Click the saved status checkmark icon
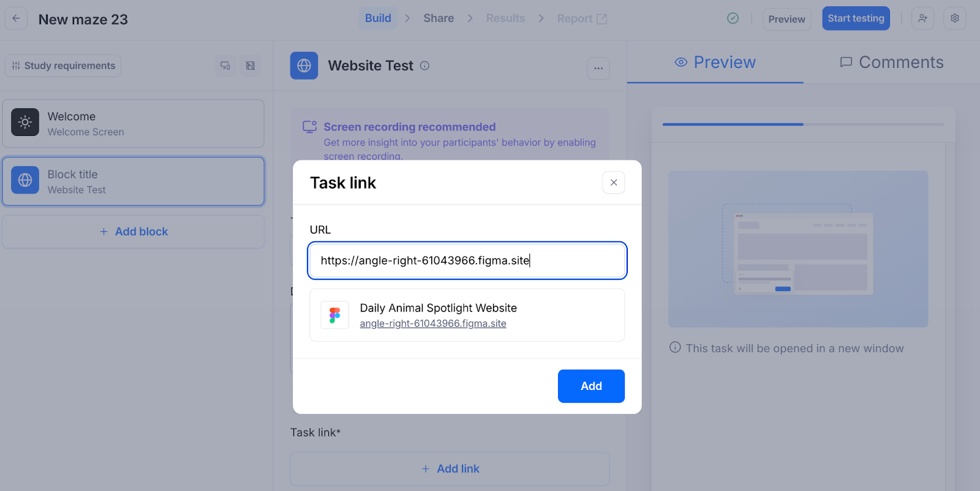Screen dimensions: 980x491 733,18
